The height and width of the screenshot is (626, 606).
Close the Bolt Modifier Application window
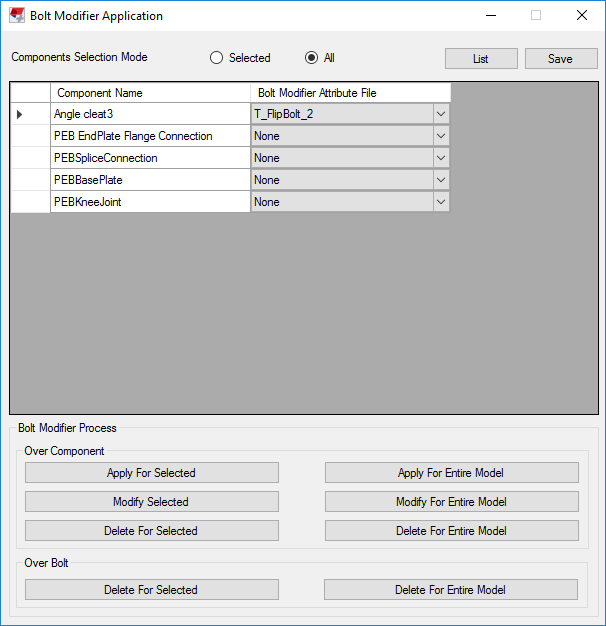click(582, 16)
